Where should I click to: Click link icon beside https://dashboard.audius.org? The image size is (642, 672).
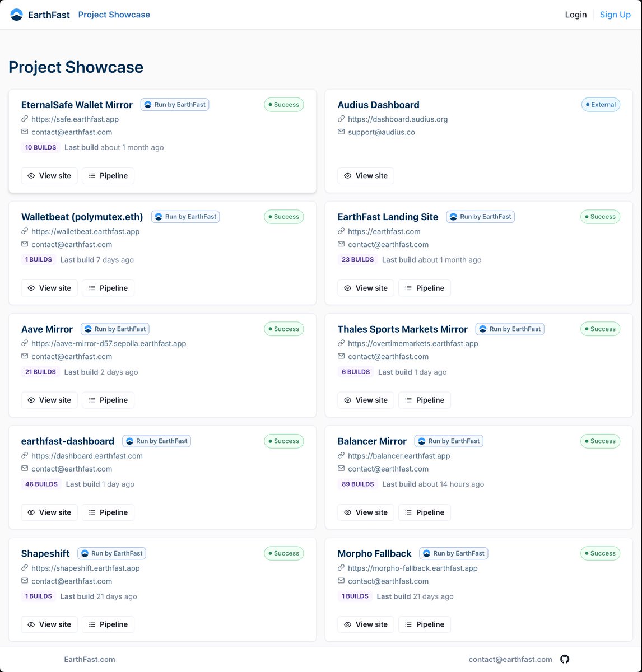pos(341,119)
